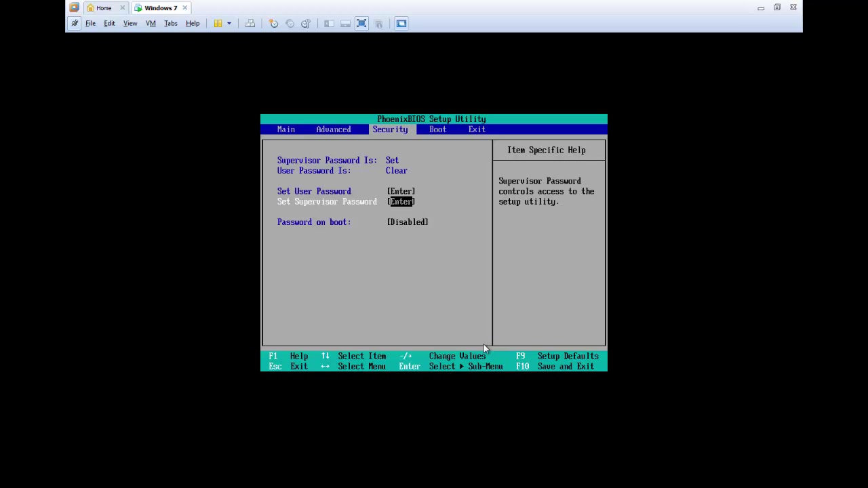
Task: Click the Select Sub-Menu hint
Action: pos(451,366)
